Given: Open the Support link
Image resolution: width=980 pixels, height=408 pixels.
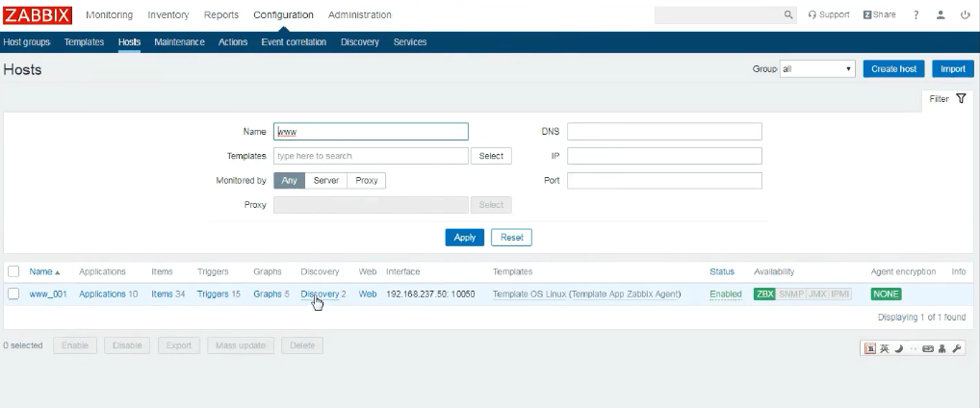Looking at the screenshot, I should (x=829, y=15).
